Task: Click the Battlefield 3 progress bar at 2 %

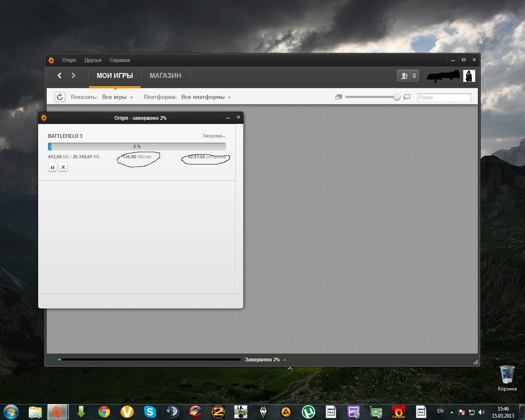Action: click(x=137, y=146)
